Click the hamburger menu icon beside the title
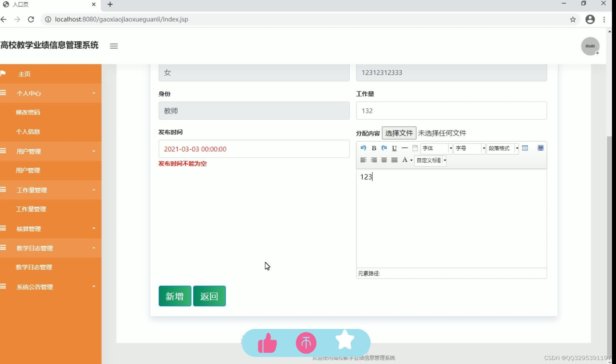 coord(114,46)
